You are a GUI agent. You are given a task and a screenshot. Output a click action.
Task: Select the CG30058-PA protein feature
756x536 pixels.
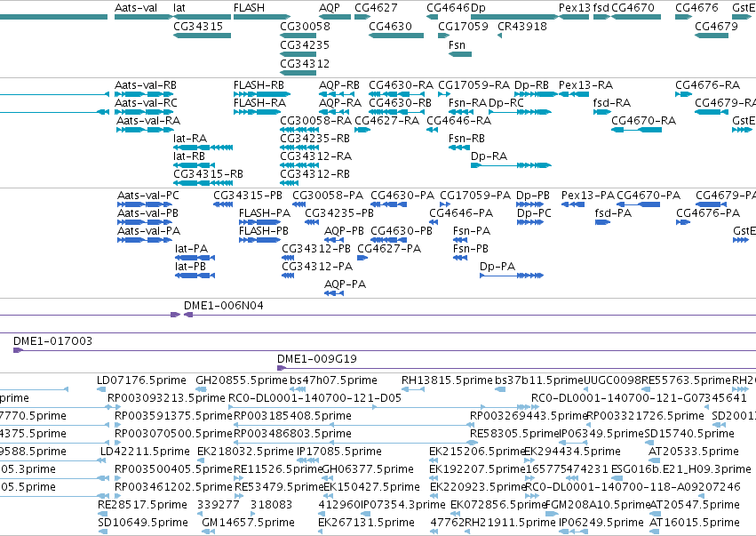[x=298, y=204]
